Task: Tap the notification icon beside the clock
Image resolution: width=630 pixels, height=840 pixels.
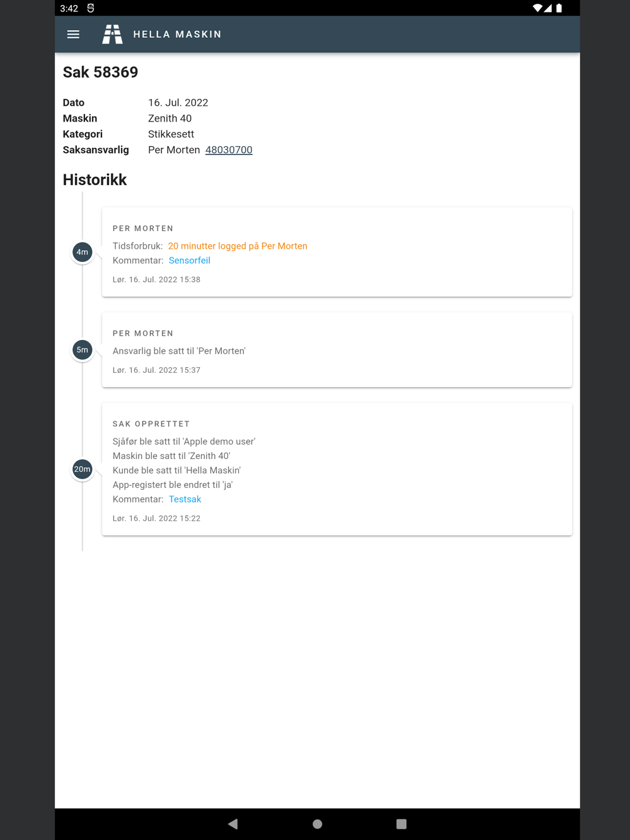Action: (x=91, y=8)
